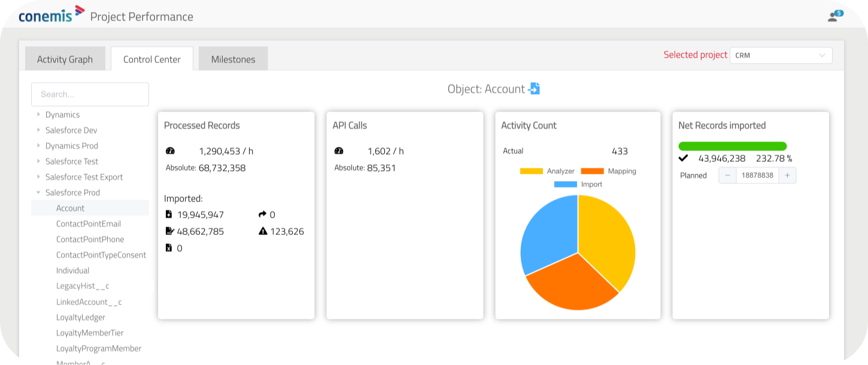The width and height of the screenshot is (868, 365).
Task: Toggle the Analyzer legend entry in Activity Count
Action: [552, 171]
